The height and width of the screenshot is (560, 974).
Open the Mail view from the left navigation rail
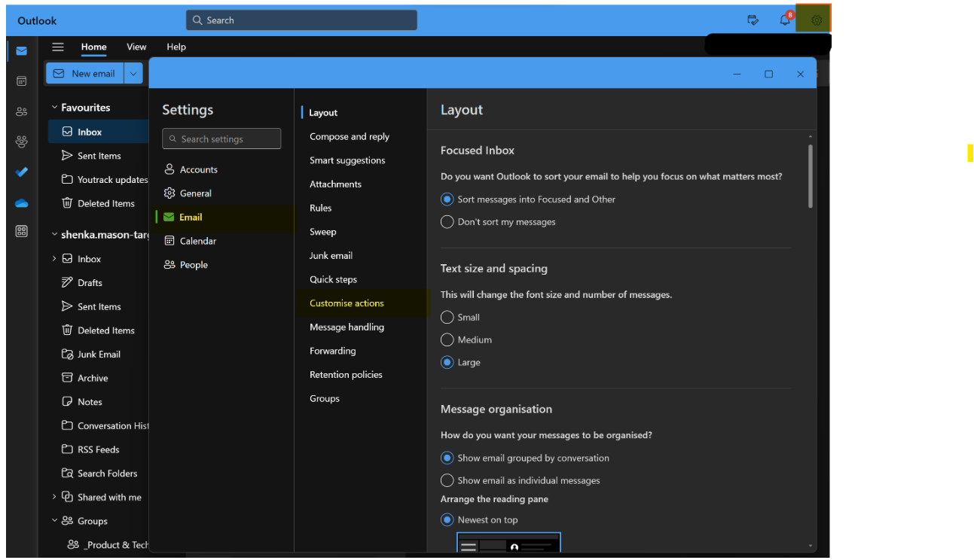21,50
